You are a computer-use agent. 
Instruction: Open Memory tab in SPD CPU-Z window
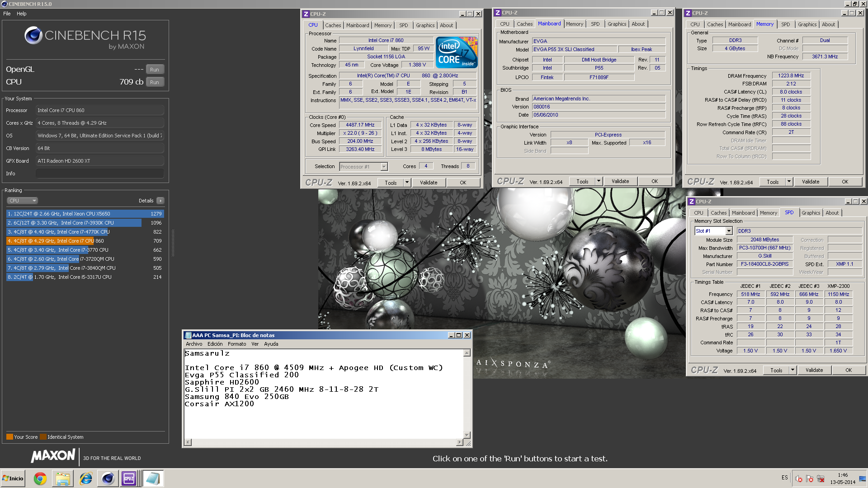tap(769, 213)
